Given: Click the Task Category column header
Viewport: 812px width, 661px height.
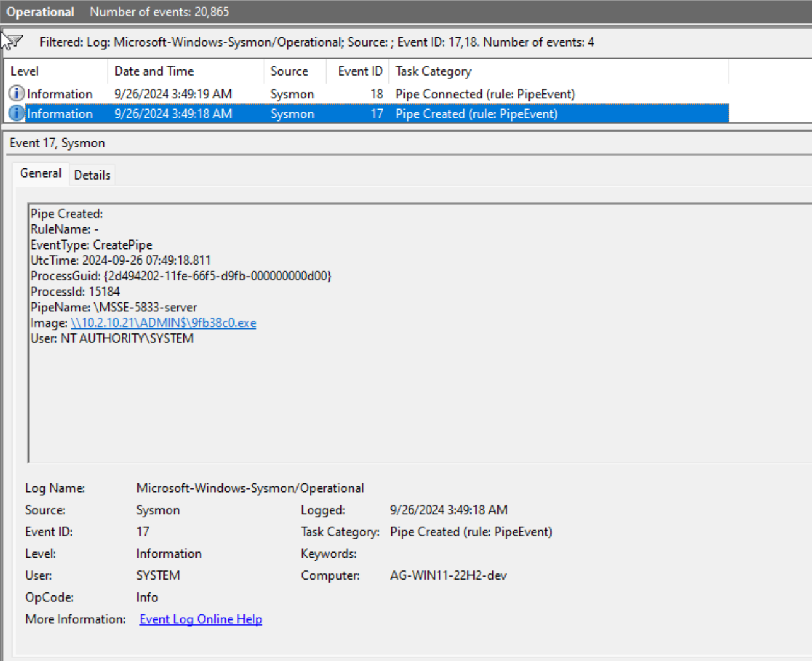Looking at the screenshot, I should pyautogui.click(x=433, y=71).
